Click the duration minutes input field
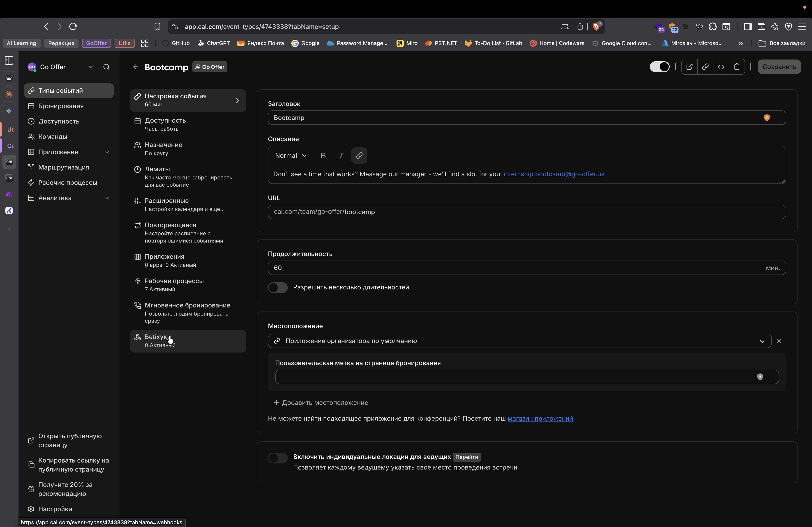 pos(512,268)
